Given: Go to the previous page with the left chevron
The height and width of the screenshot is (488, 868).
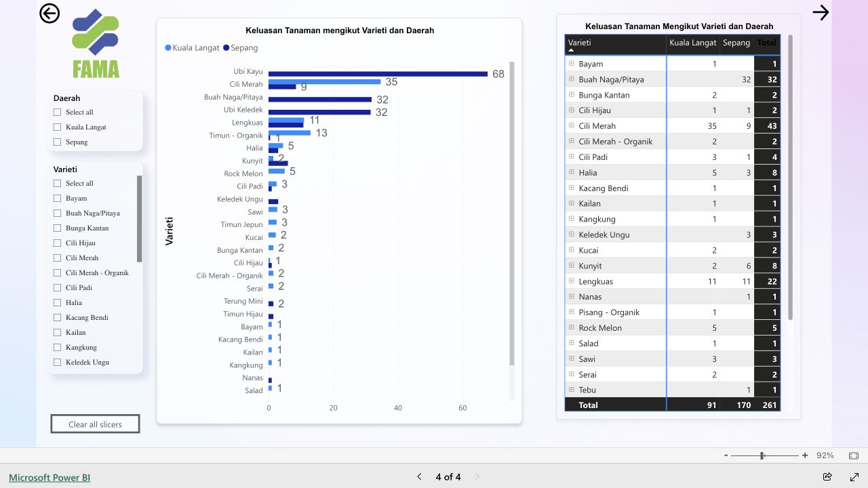Looking at the screenshot, I should tap(419, 476).
